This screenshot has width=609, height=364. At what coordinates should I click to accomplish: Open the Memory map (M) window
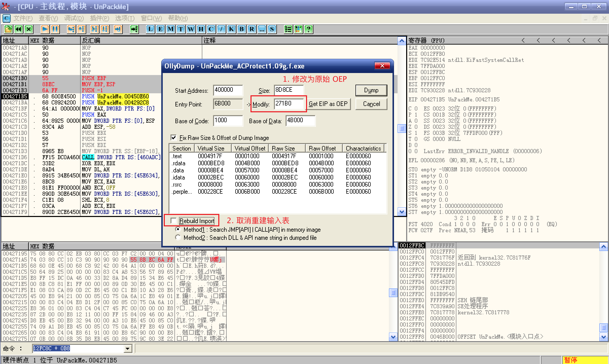(170, 29)
